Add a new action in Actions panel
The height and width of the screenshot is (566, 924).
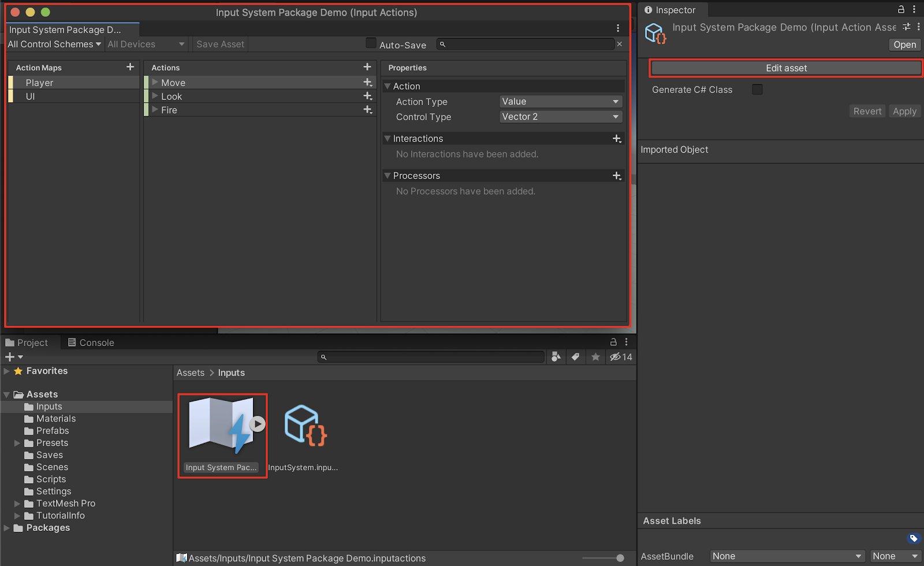pyautogui.click(x=367, y=67)
